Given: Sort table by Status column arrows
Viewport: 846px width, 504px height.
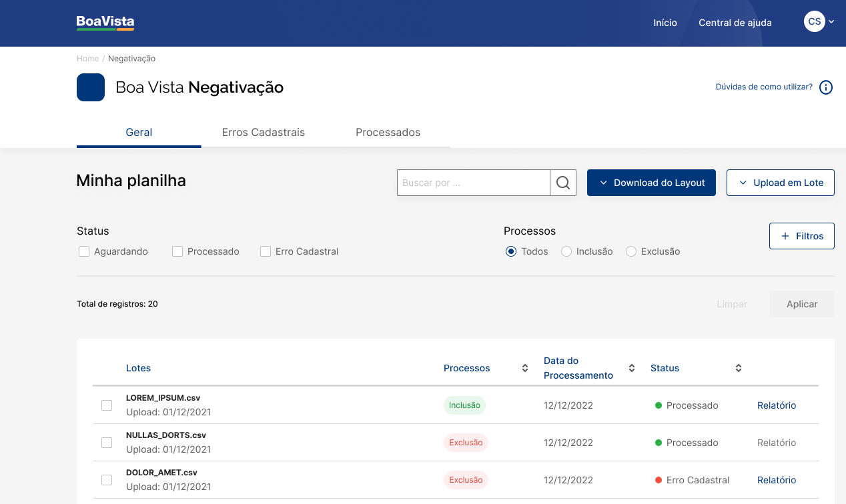Looking at the screenshot, I should pos(739,368).
